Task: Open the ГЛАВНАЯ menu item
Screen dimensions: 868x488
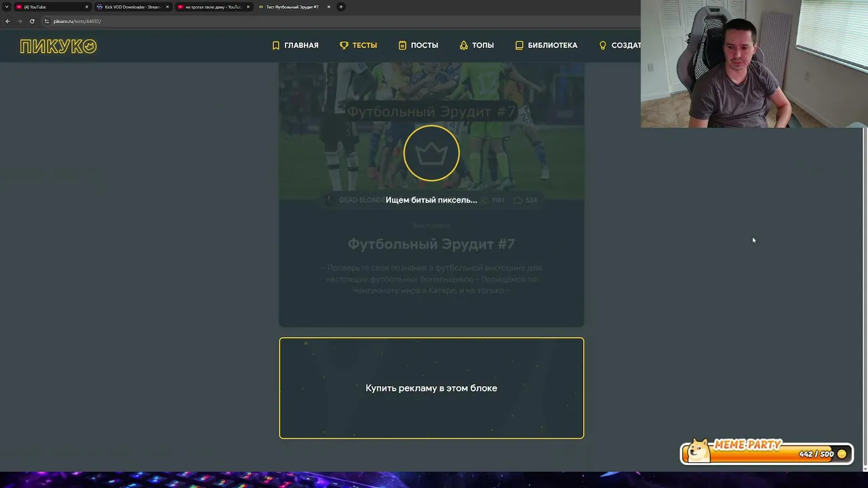Action: click(295, 45)
